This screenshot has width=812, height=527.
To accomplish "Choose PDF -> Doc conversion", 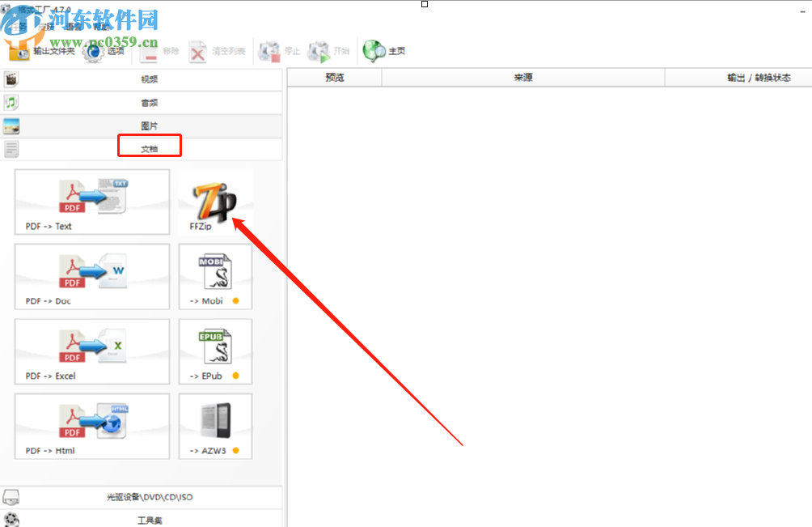I will [92, 277].
